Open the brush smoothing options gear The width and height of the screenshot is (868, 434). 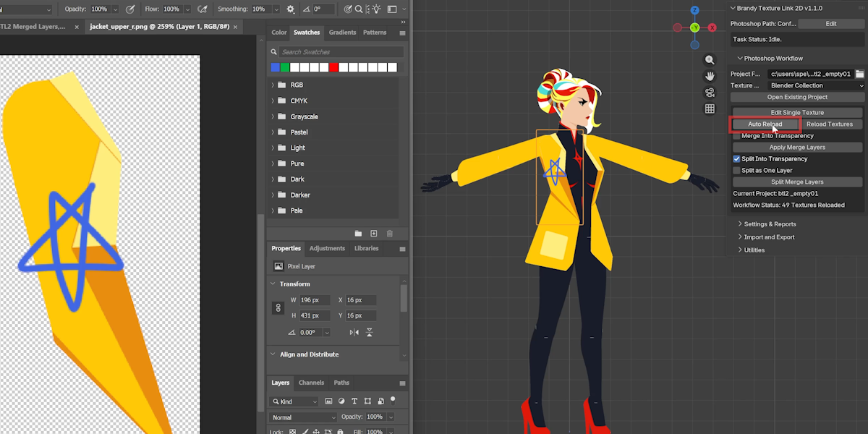[291, 9]
